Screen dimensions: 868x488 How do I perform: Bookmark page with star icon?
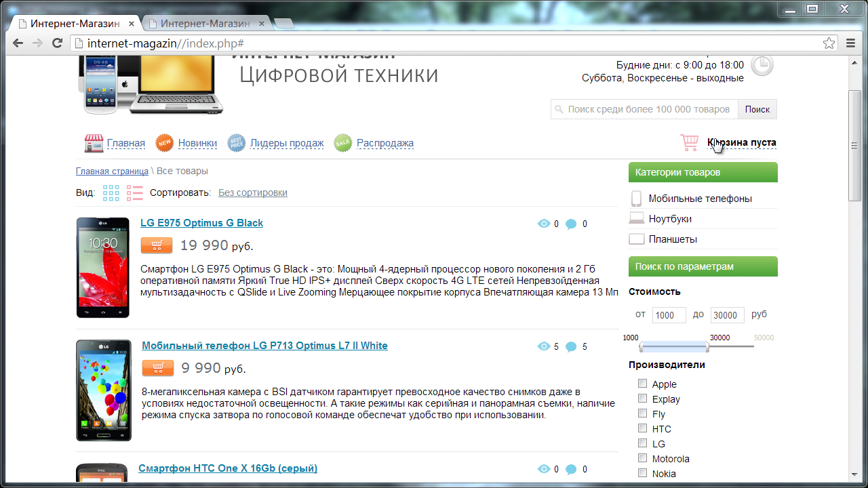coord(829,43)
